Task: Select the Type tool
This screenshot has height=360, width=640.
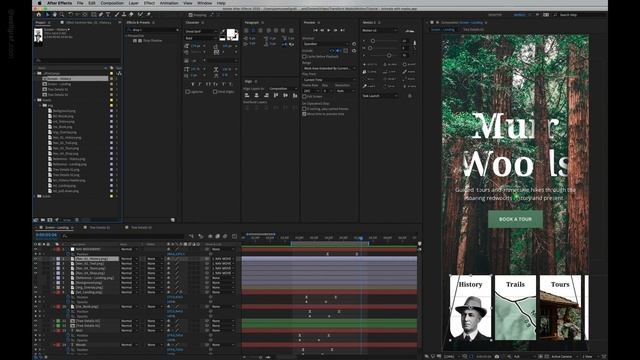Action: click(108, 15)
